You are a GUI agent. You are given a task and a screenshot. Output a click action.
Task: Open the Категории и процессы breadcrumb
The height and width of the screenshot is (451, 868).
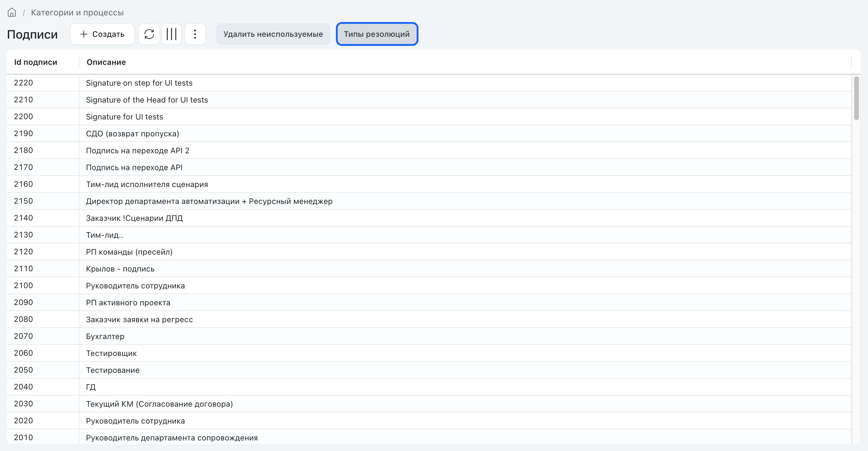point(77,12)
